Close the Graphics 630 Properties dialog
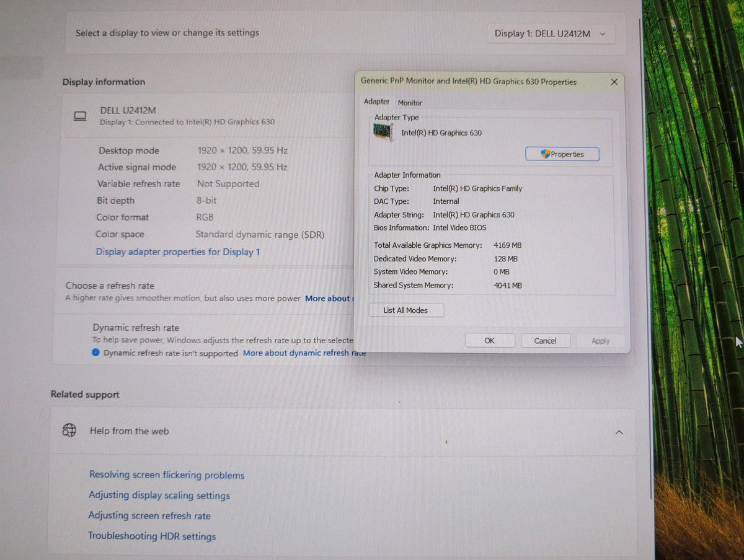The width and height of the screenshot is (744, 560). pyautogui.click(x=614, y=82)
